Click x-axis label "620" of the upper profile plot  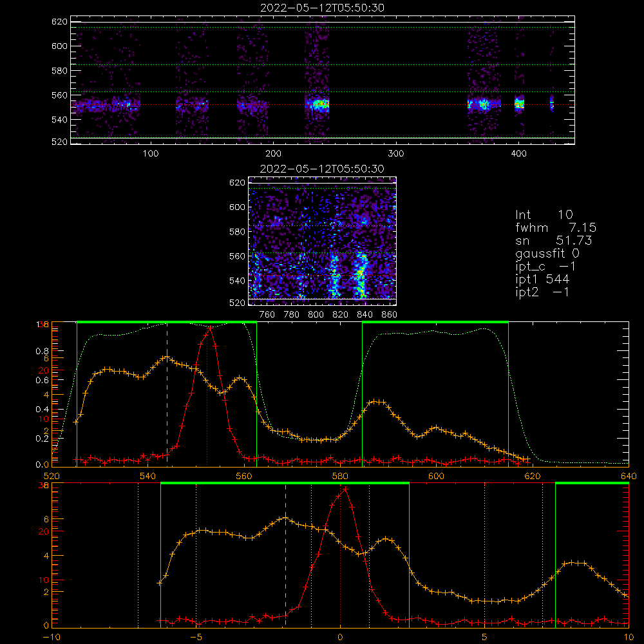[533, 476]
